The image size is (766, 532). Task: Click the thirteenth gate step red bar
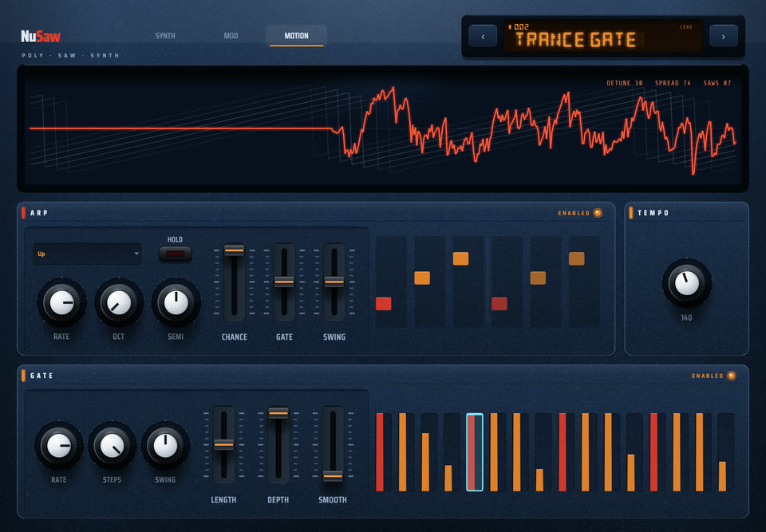(653, 452)
